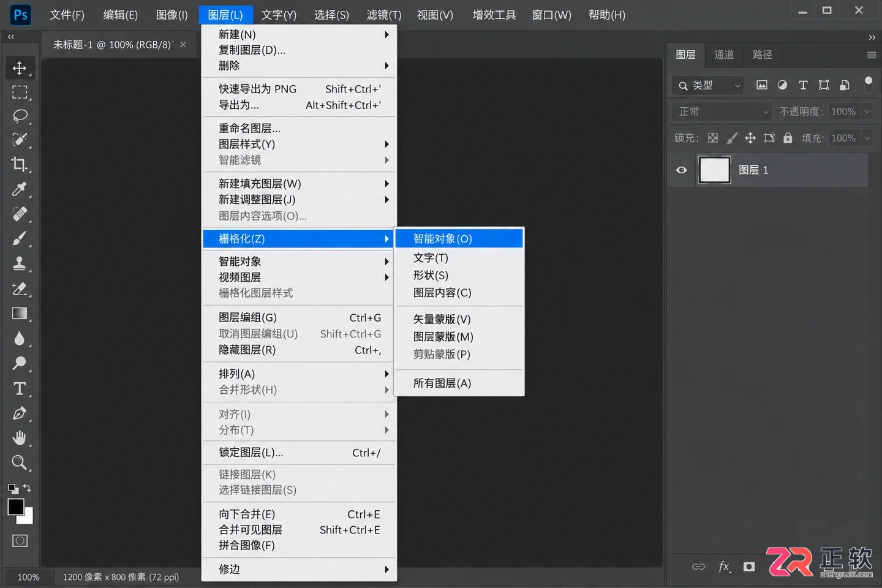The image size is (882, 588).
Task: Expand the 修边 submenu
Action: pyautogui.click(x=300, y=569)
